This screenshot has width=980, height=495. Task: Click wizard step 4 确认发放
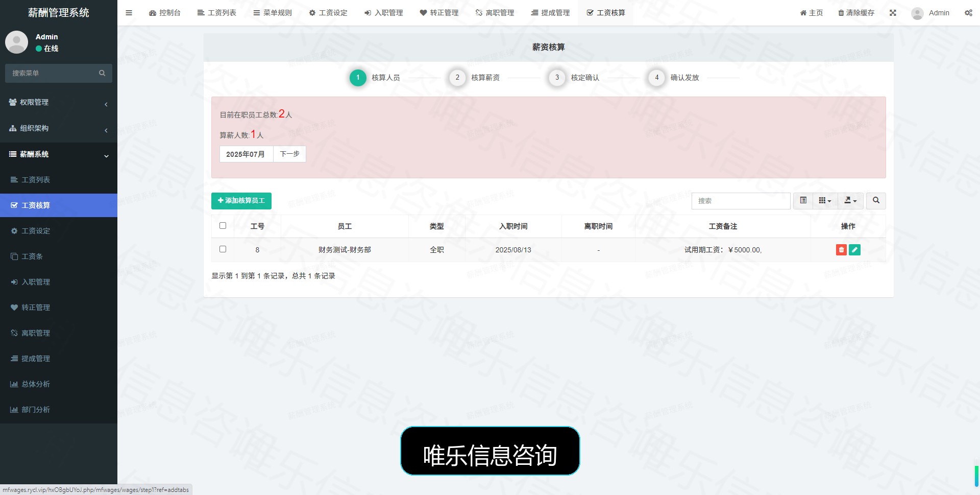click(x=674, y=78)
